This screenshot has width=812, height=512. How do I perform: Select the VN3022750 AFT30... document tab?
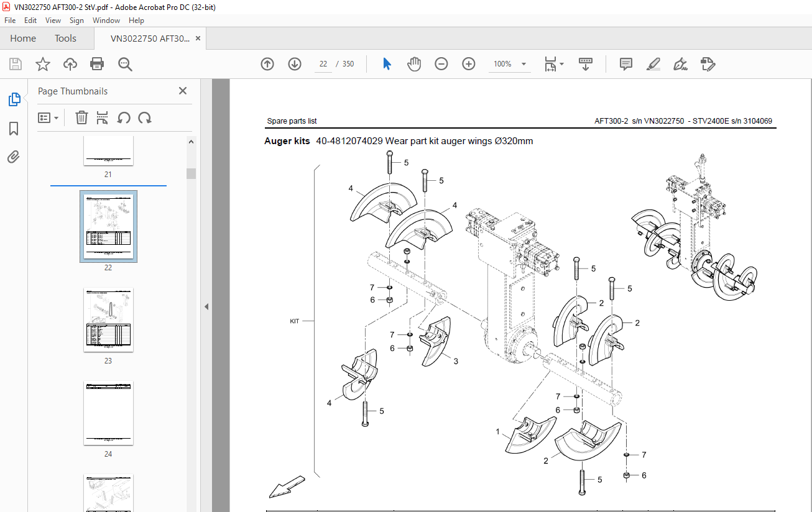point(150,39)
